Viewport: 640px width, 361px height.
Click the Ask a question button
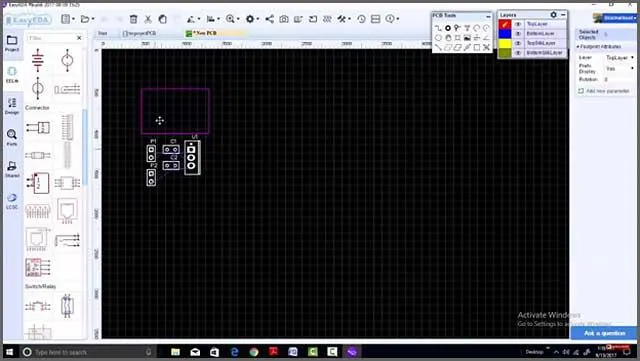coord(604,333)
